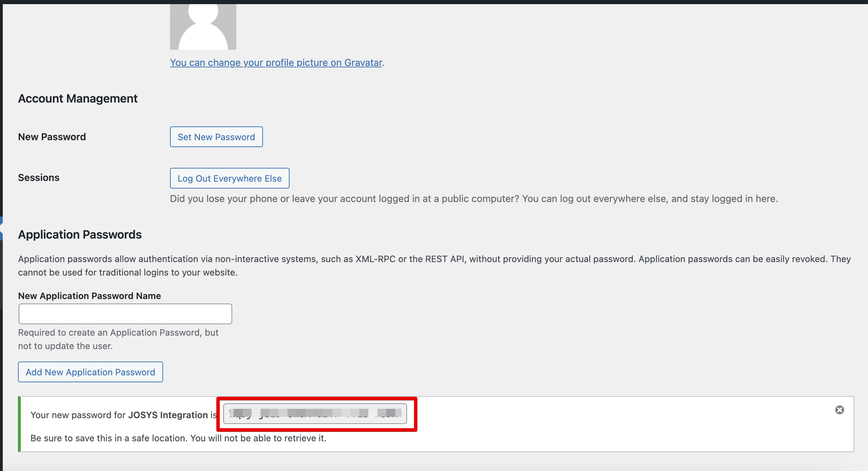Click the 'Did you lose your phone' description
Viewport: 868px width, 471px height.
473,199
